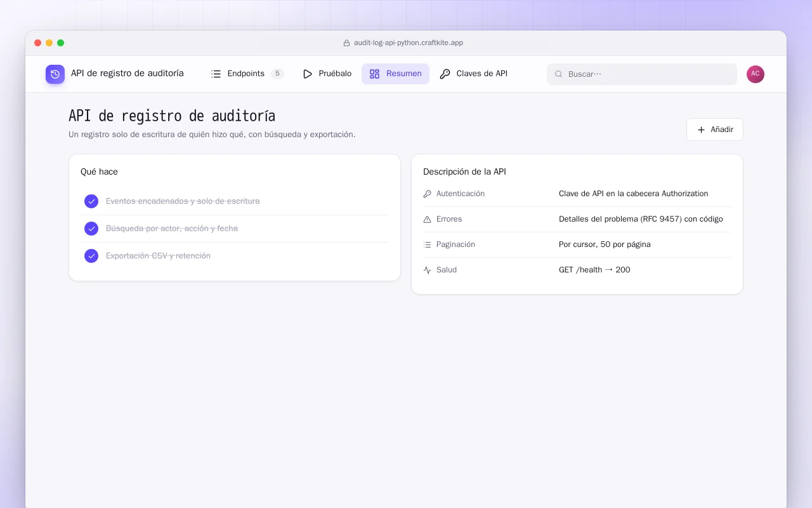
Task: Click the Endpoints list icon
Action: pos(216,74)
